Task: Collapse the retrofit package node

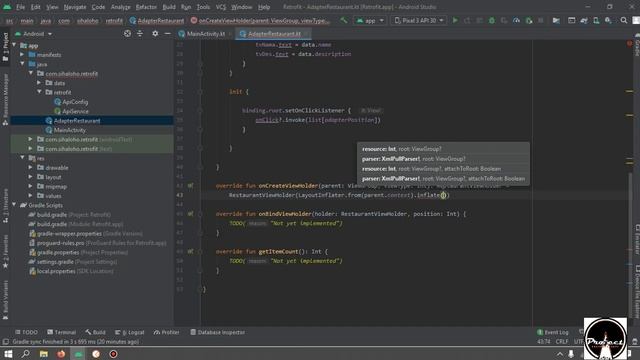Action: click(x=39, y=92)
